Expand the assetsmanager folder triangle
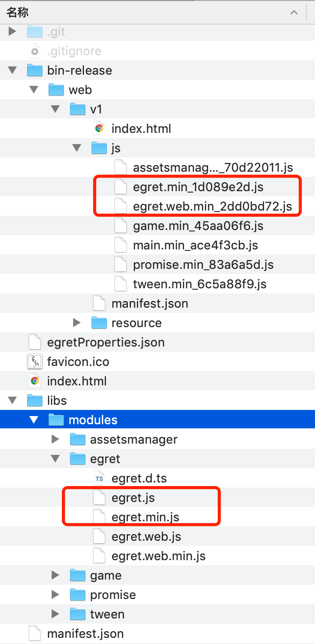 coord(56,440)
